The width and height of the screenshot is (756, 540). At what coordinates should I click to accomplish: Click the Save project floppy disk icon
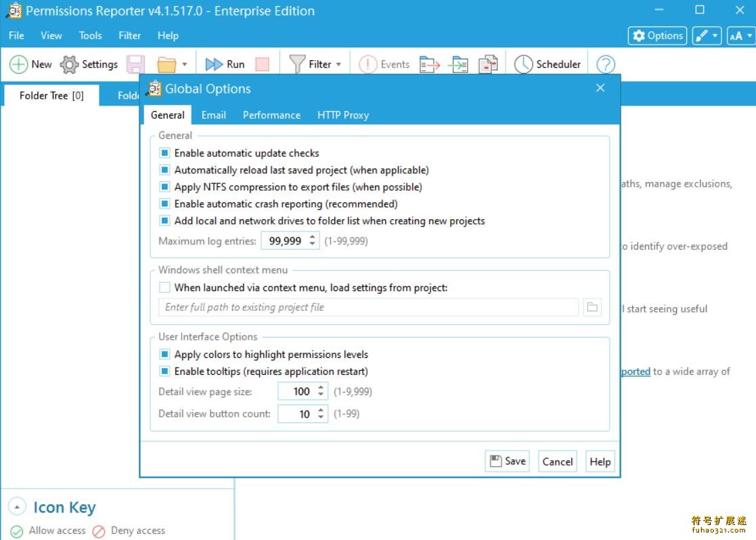(x=135, y=64)
